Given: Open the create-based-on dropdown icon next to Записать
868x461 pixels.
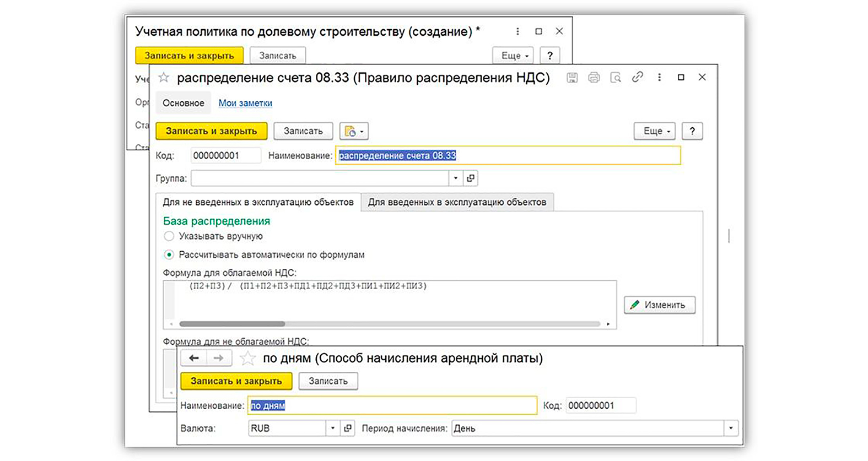Looking at the screenshot, I should click(x=354, y=131).
